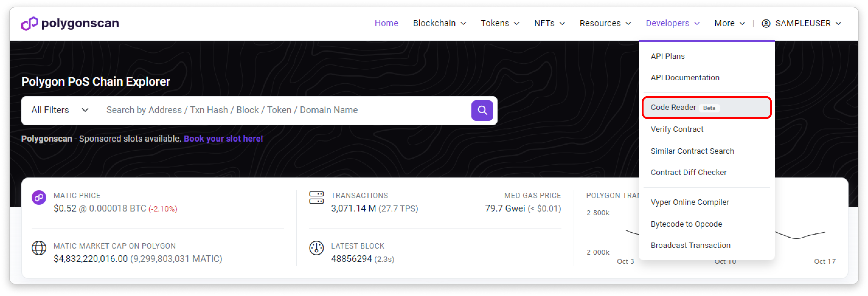Image resolution: width=868 pixels, height=296 pixels.
Task: Click the user profile icon beside SAMPLEUSER
Action: [766, 23]
